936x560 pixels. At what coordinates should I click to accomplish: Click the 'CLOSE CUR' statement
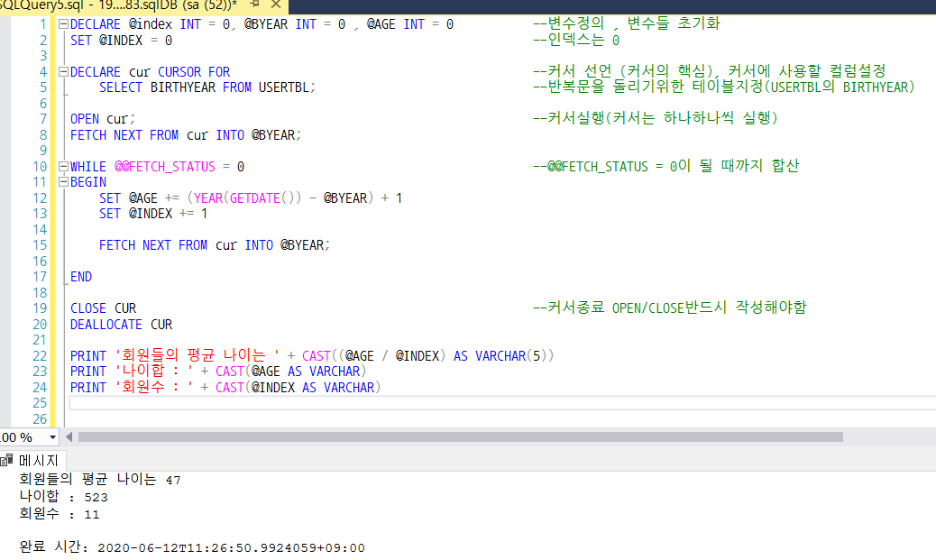104,308
